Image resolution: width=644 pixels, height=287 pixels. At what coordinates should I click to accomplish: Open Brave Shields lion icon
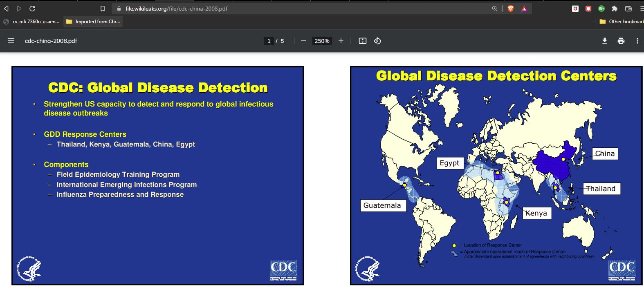tap(510, 9)
